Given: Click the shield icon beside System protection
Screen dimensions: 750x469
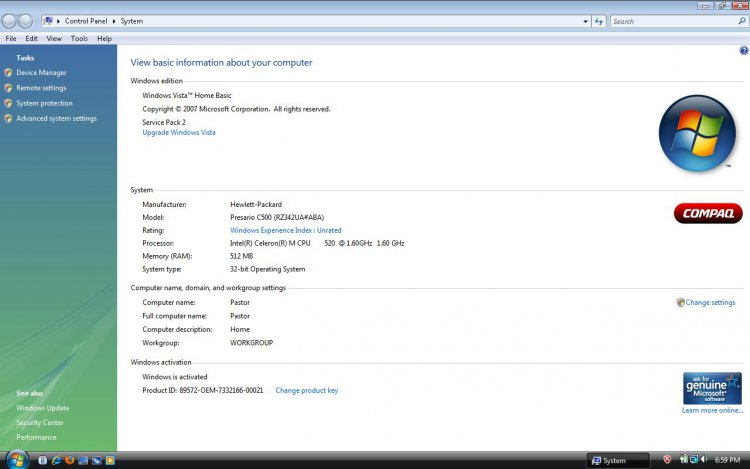Looking at the screenshot, I should pyautogui.click(x=8, y=103).
